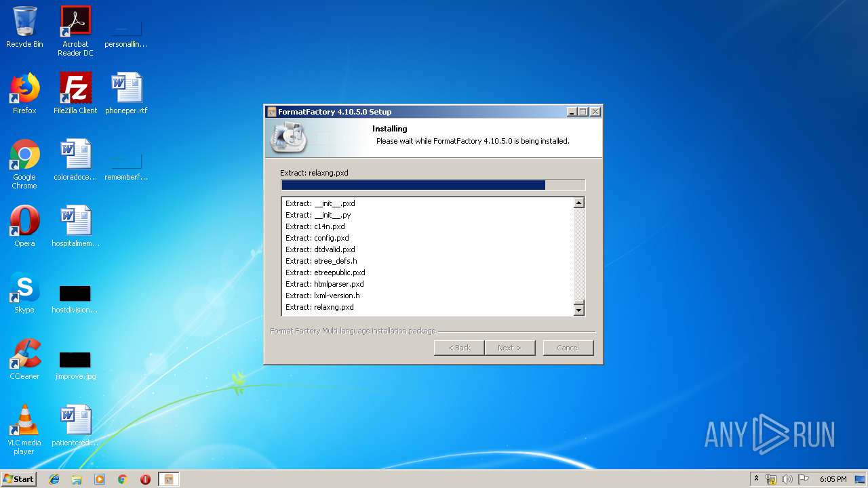Launch Google Chrome from the desktop

(24, 164)
